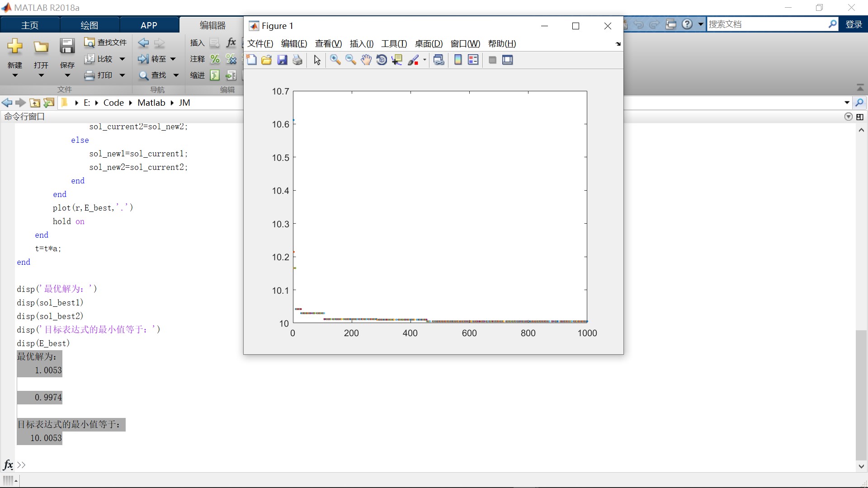This screenshot has height=488, width=868.
Task: Click 搜索文档 search input field
Action: [x=767, y=24]
